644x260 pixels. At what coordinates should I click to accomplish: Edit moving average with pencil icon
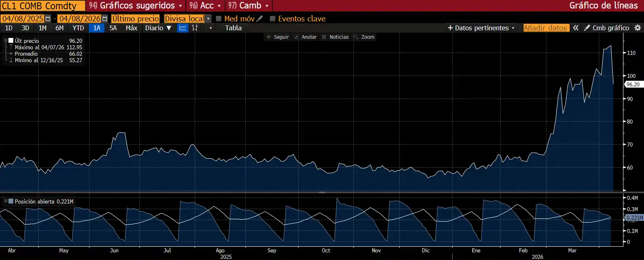(260, 19)
